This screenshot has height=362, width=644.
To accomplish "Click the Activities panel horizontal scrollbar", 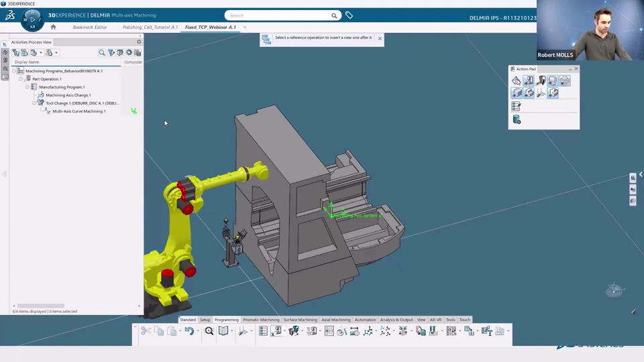I will pos(41,306).
